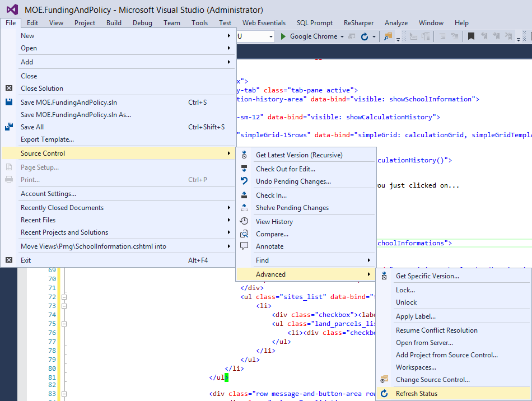532x401 pixels.
Task: Expand the Add submenu
Action: pos(228,62)
